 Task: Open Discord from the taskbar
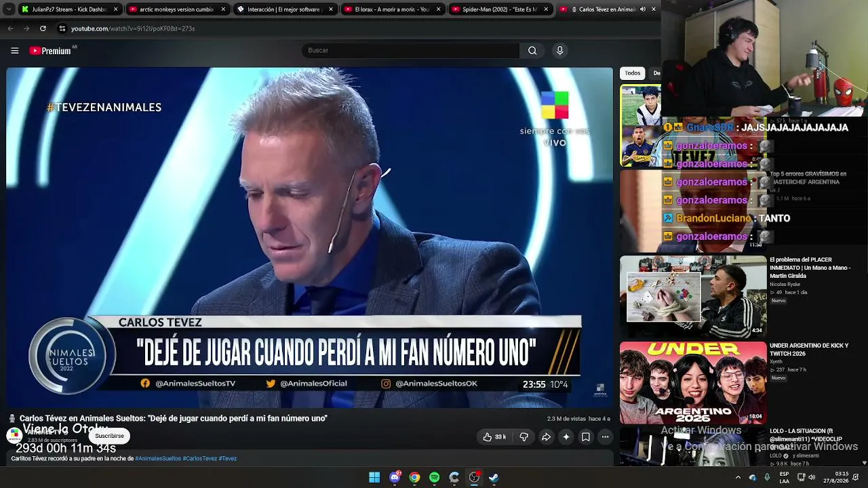395,477
